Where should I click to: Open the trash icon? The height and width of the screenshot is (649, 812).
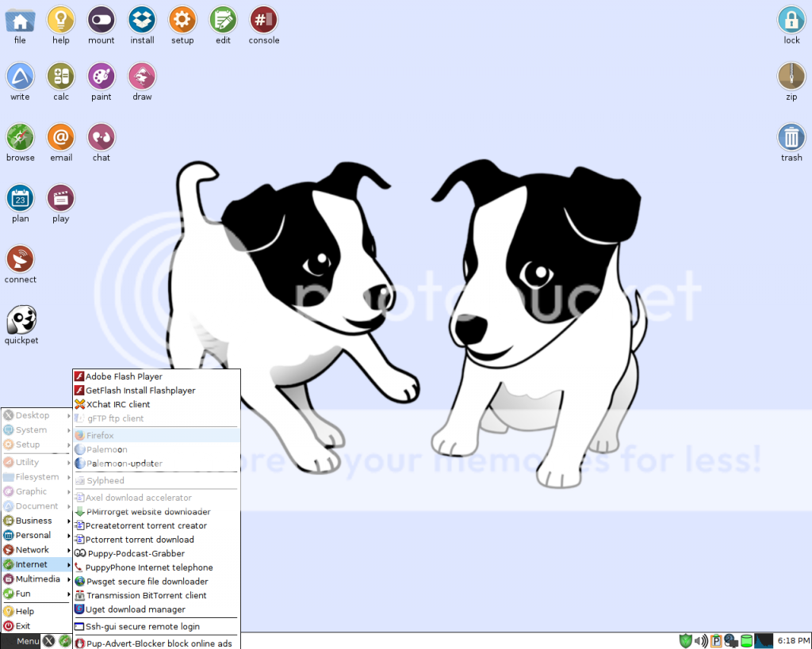click(x=791, y=138)
